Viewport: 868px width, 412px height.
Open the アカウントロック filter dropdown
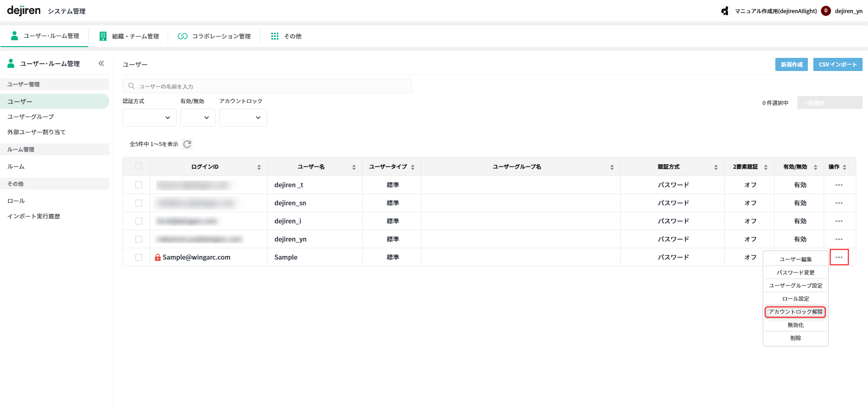243,118
